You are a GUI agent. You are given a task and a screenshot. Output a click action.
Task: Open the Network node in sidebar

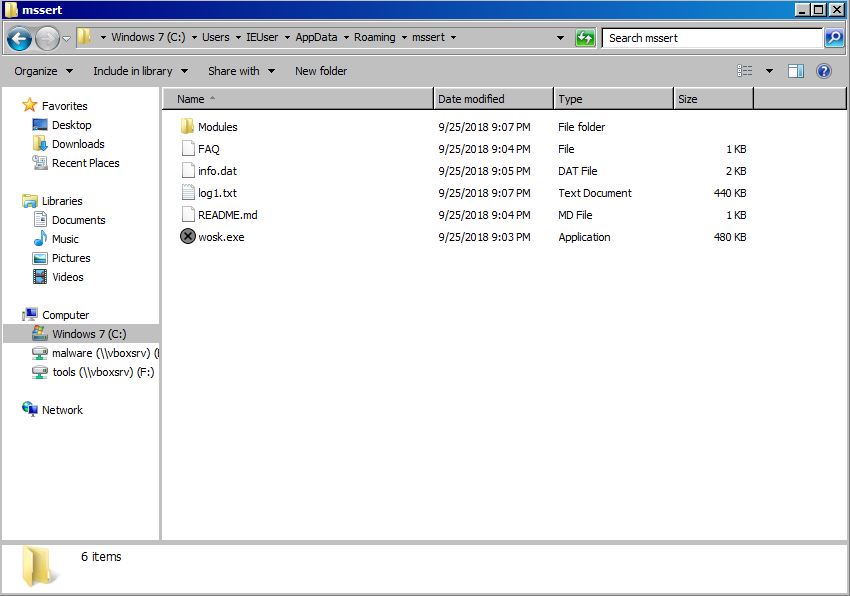click(x=62, y=410)
